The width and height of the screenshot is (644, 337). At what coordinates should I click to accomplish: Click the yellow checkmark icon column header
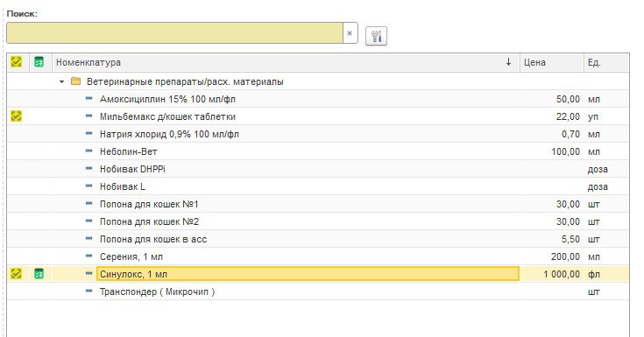16,62
